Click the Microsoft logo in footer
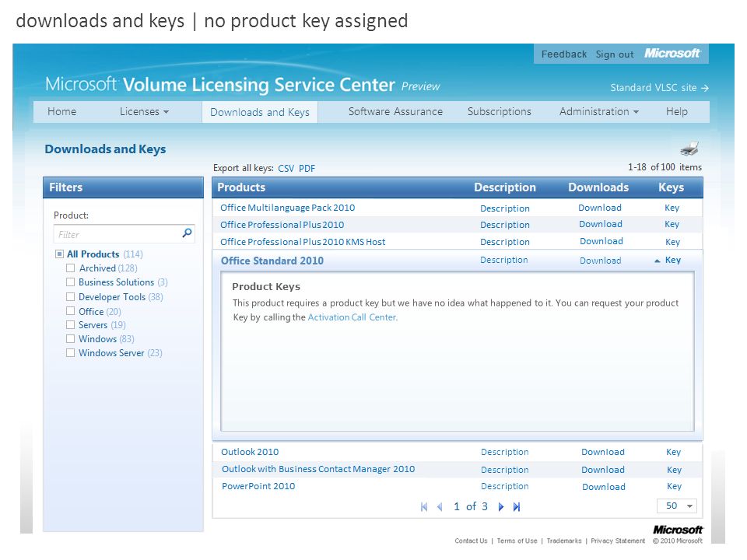The image size is (747, 560). [x=678, y=530]
